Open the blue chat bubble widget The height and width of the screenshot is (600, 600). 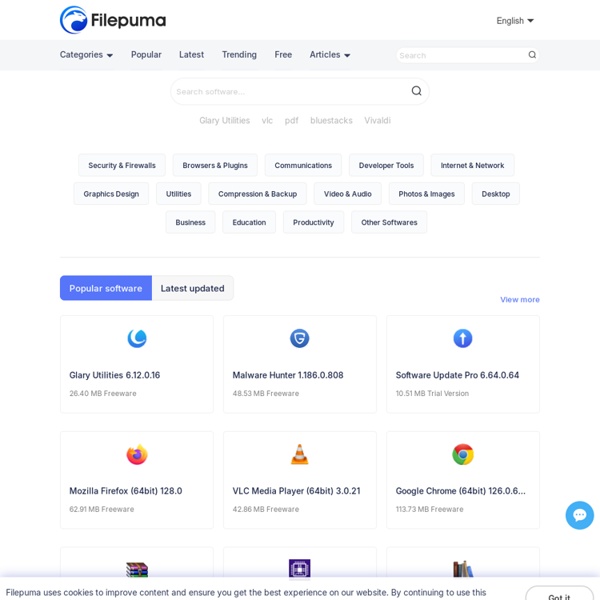579,515
